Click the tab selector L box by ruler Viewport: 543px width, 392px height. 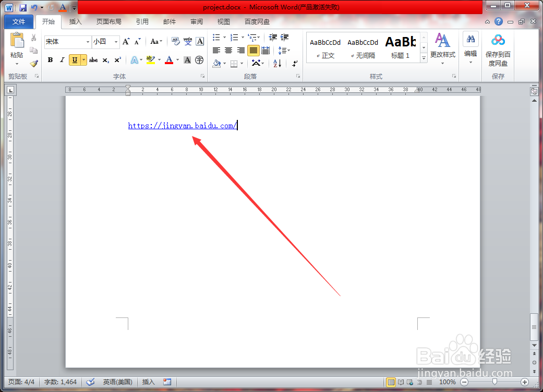click(11, 90)
